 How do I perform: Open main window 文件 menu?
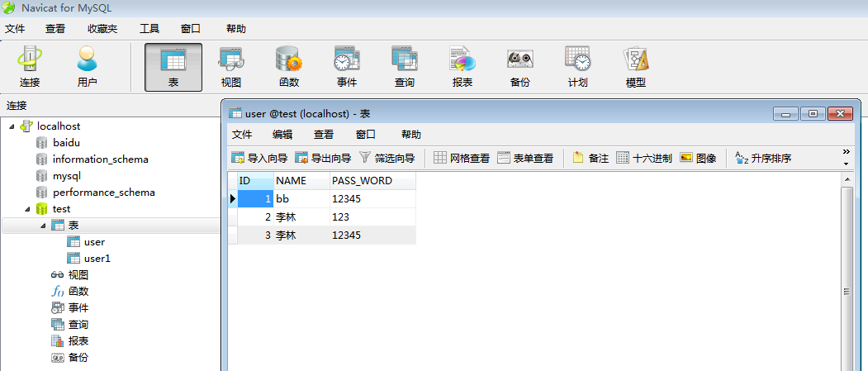pos(15,29)
